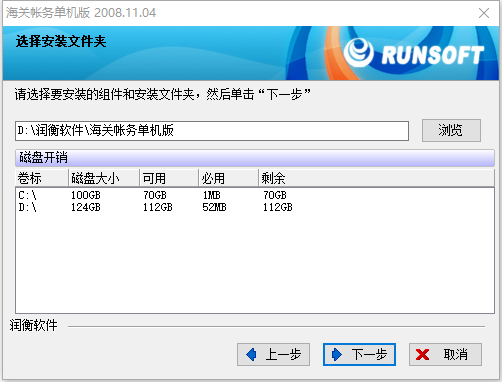Click the 112GB value under 剩余
This screenshot has height=382, width=502.
pos(278,207)
